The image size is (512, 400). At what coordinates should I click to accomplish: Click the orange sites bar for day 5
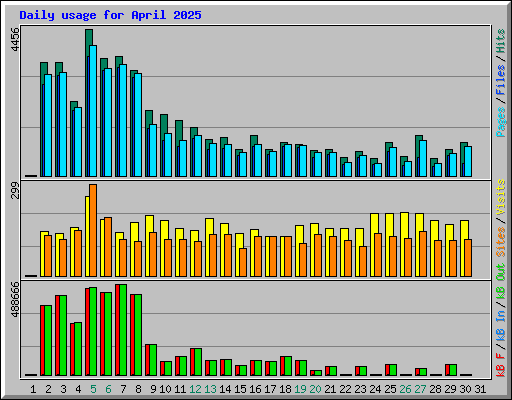(x=93, y=230)
